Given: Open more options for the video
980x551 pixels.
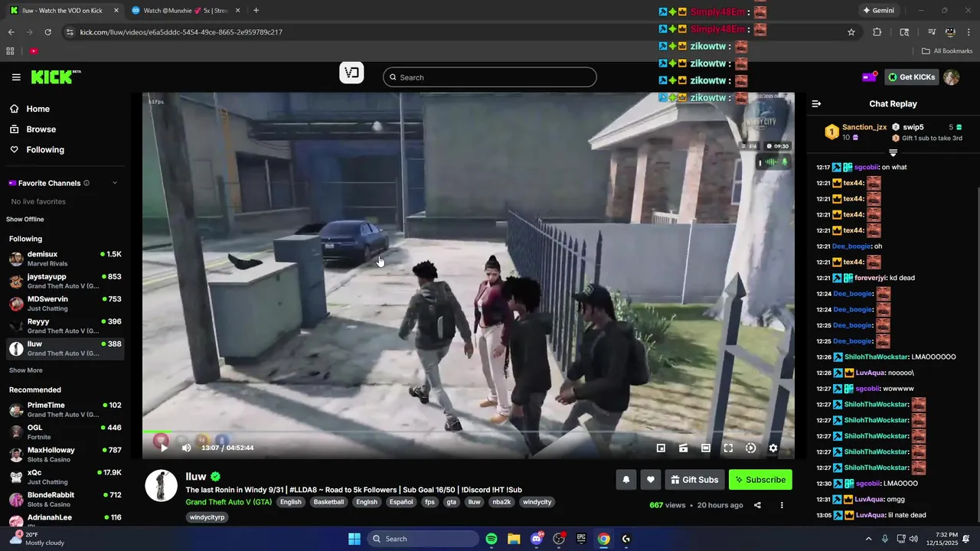Looking at the screenshot, I should [782, 505].
